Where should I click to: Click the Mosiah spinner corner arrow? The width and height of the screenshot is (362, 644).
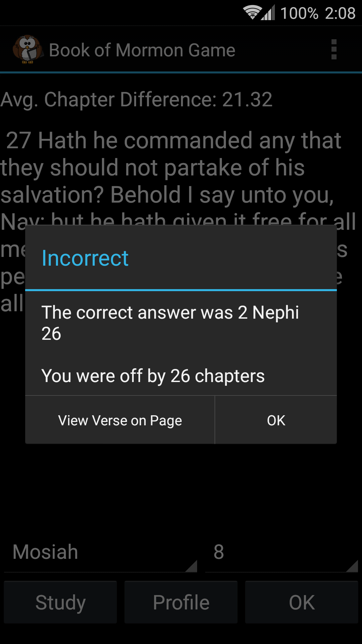coord(191,566)
